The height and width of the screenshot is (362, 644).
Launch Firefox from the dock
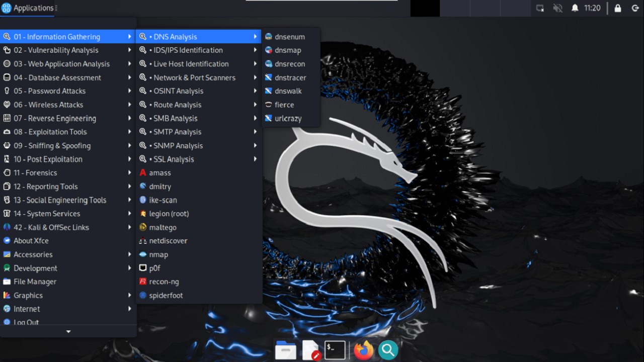click(x=363, y=350)
